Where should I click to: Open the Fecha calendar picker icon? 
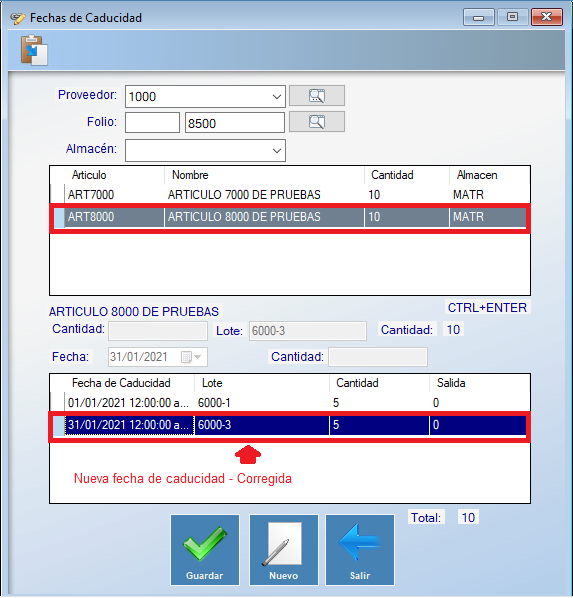[x=186, y=357]
